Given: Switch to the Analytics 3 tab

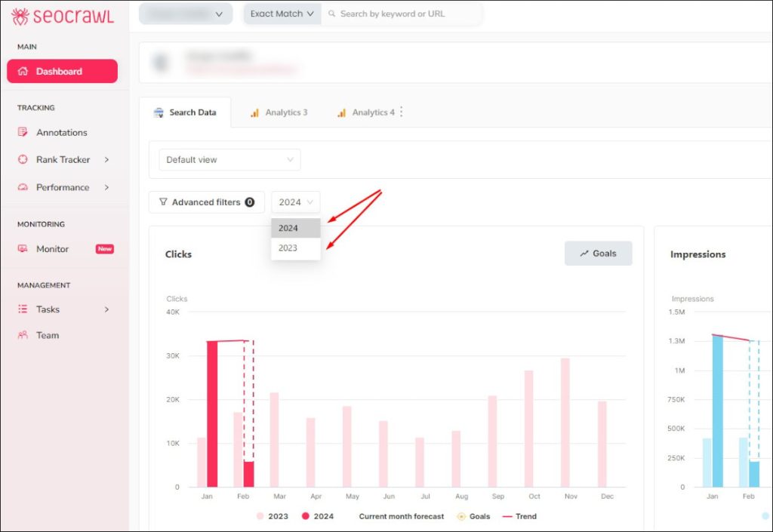Looking at the screenshot, I should tap(279, 112).
